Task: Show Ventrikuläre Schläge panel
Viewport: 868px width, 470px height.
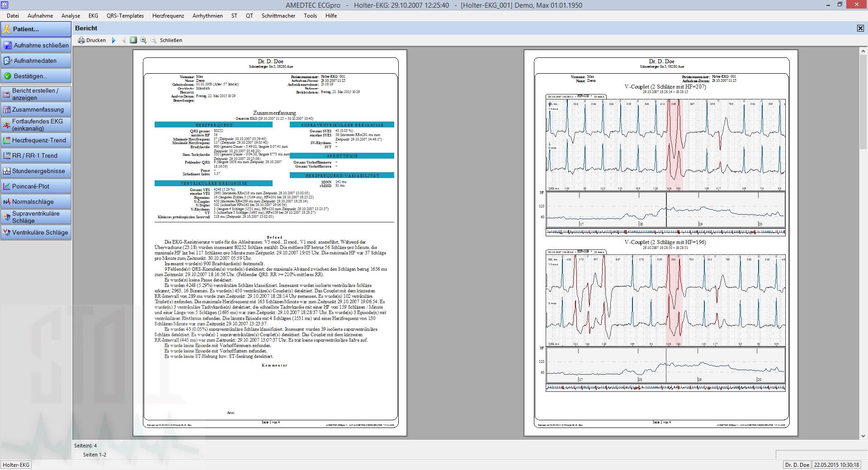Action: click(x=36, y=232)
